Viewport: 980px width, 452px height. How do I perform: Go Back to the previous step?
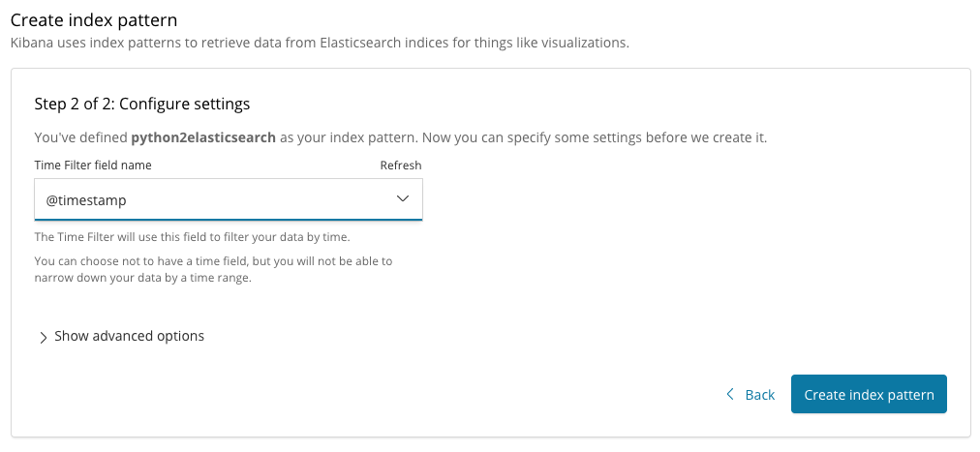coord(750,395)
